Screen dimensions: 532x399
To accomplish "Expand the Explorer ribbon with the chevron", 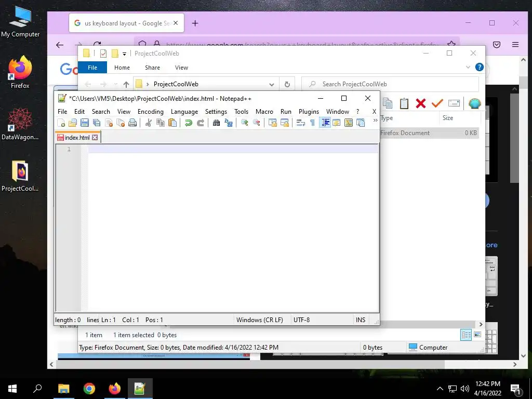I will (x=468, y=67).
